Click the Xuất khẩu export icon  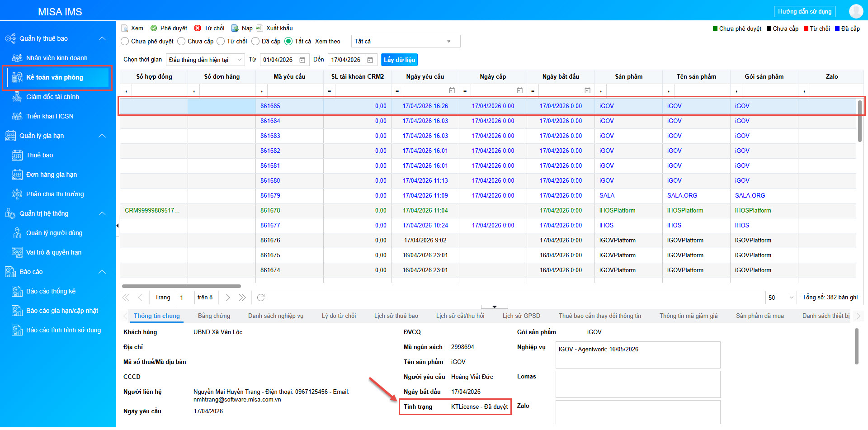259,28
